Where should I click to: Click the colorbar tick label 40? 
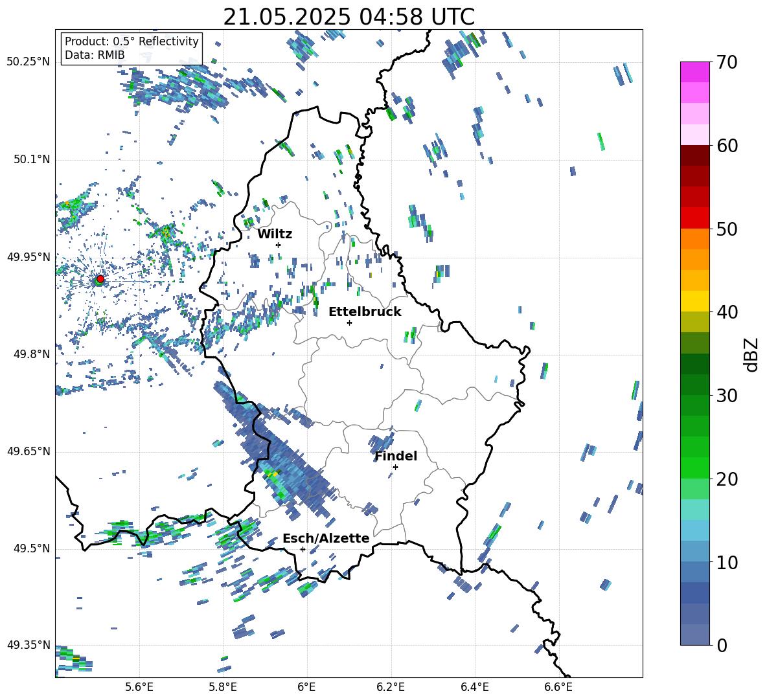726,312
